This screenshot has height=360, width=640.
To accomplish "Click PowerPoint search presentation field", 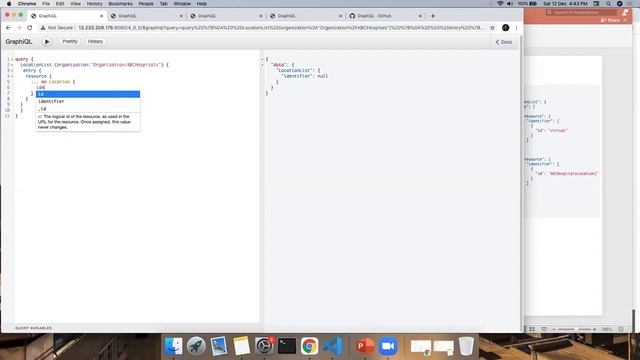I will pos(582,12).
